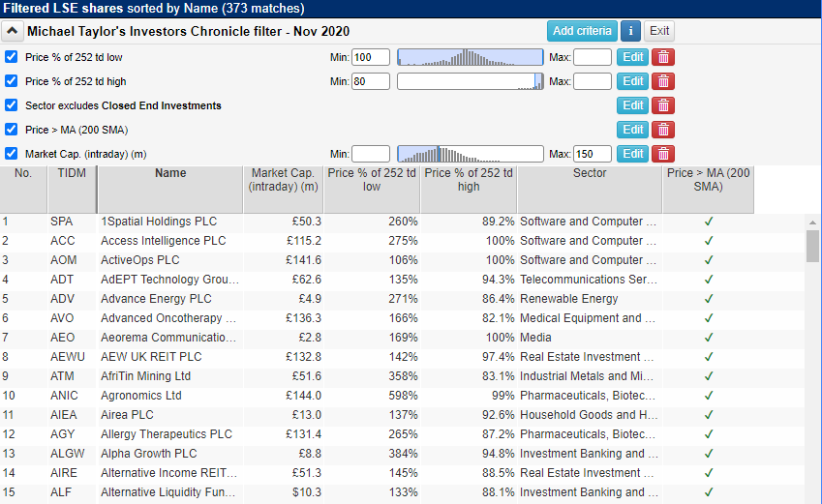The height and width of the screenshot is (504, 822).
Task: Sort by the Name column header
Action: click(x=170, y=190)
